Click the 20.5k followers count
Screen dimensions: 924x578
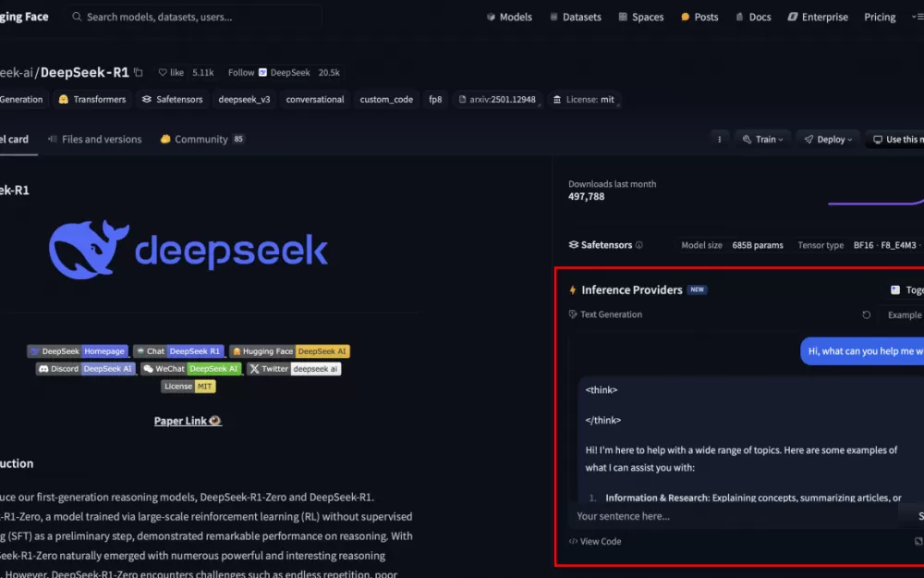tap(329, 72)
